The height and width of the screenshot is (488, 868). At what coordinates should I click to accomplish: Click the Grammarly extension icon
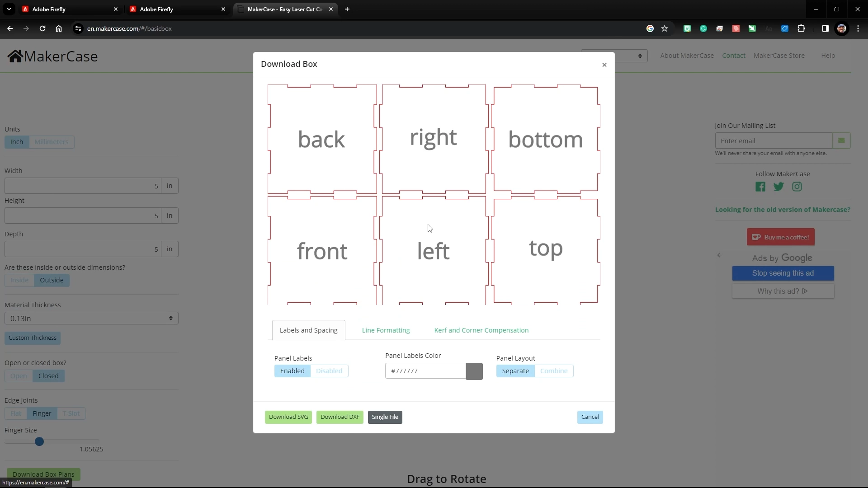click(x=703, y=28)
